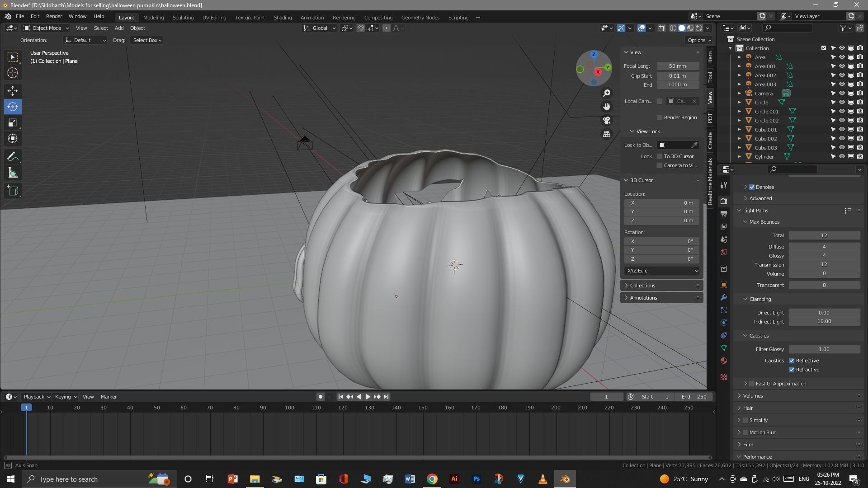
Task: Disable Refractive caustics checkbox
Action: click(792, 370)
